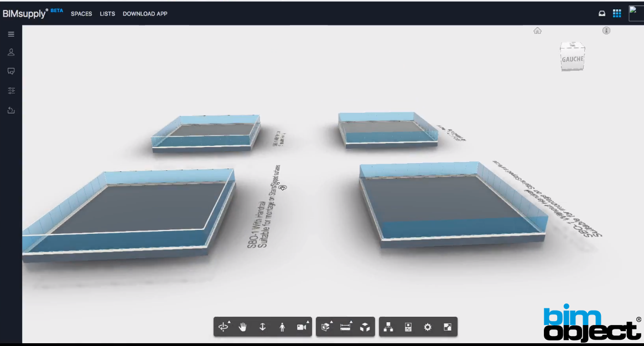The width and height of the screenshot is (644, 346).
Task: Toggle the 3D cube view mode
Action: click(365, 327)
